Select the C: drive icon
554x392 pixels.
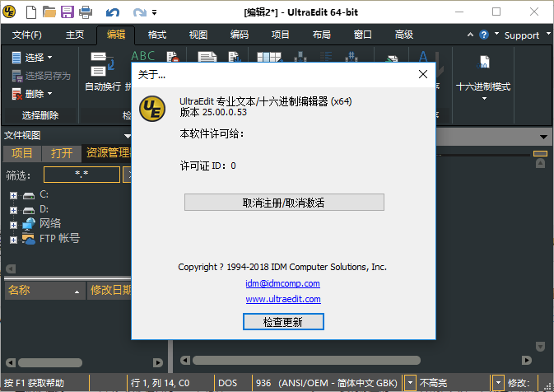(29, 195)
